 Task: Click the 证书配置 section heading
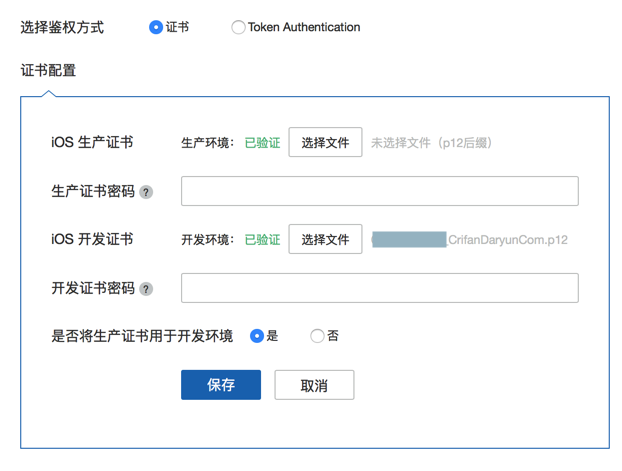tap(48, 70)
